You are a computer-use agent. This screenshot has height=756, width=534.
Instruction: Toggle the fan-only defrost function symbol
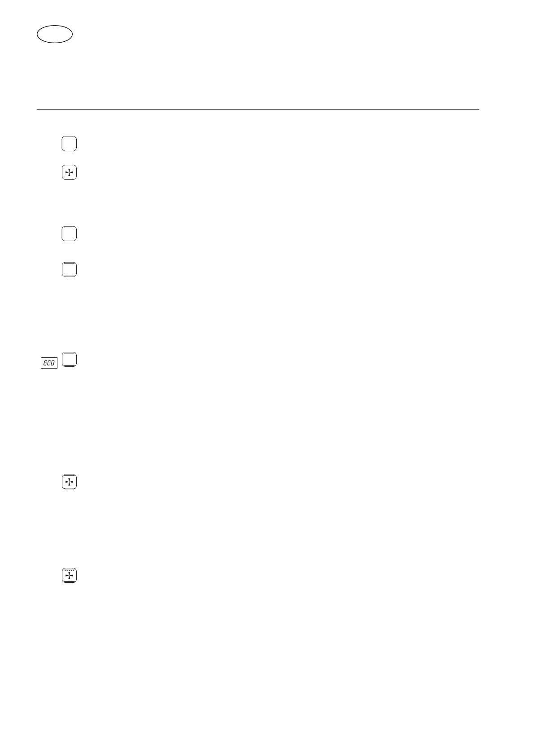69,172
